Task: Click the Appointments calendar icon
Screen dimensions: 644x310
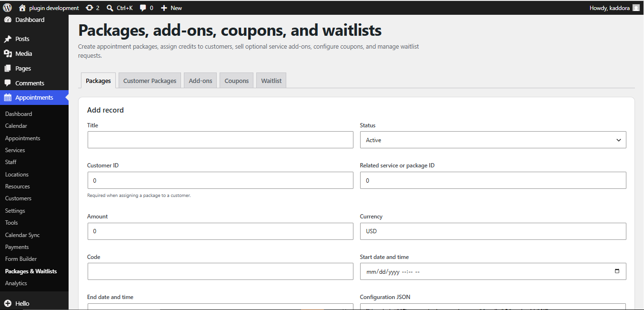Action: (8, 97)
